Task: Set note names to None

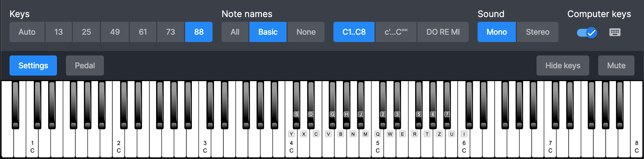Action: coord(306,32)
